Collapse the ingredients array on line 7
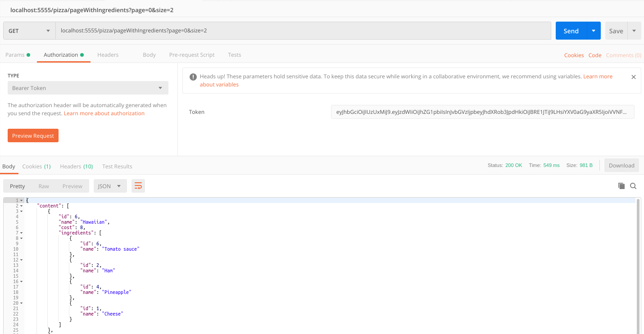The height and width of the screenshot is (334, 644). tap(21, 233)
